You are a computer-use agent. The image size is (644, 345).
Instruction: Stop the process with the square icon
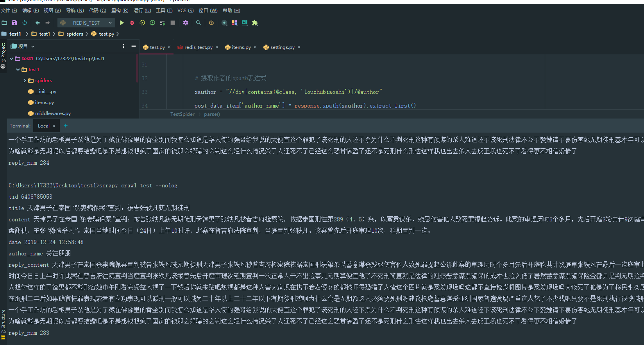coord(173,23)
